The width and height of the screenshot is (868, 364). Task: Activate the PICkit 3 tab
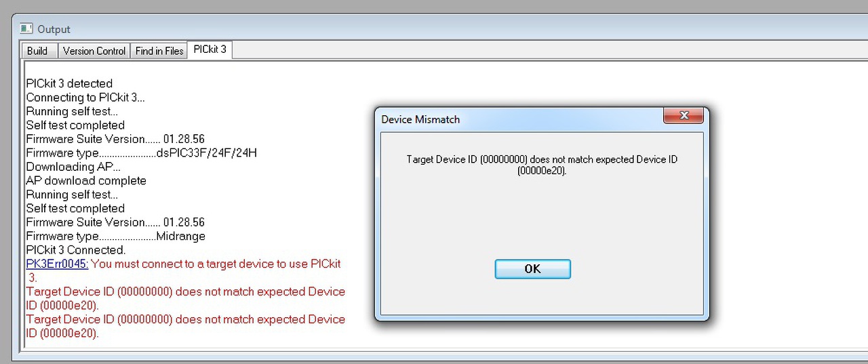coord(210,49)
